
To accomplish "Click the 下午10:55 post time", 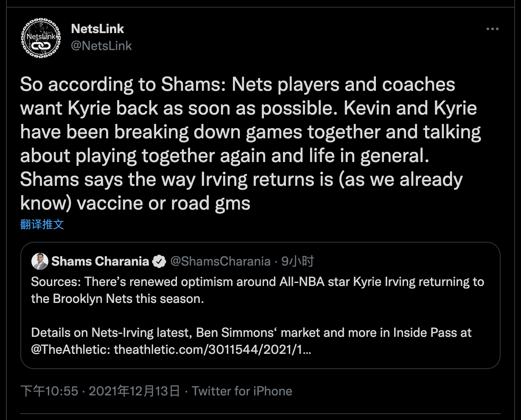I will (x=49, y=391).
